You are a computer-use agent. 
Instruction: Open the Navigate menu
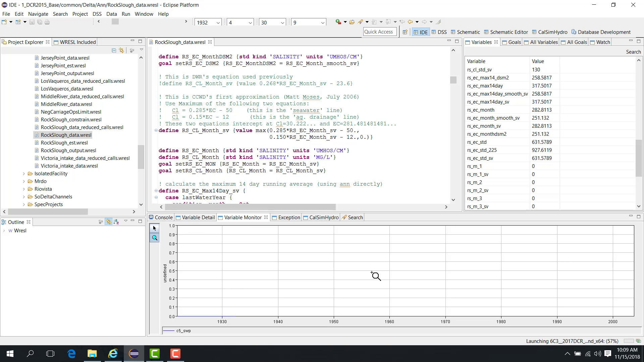click(38, 14)
